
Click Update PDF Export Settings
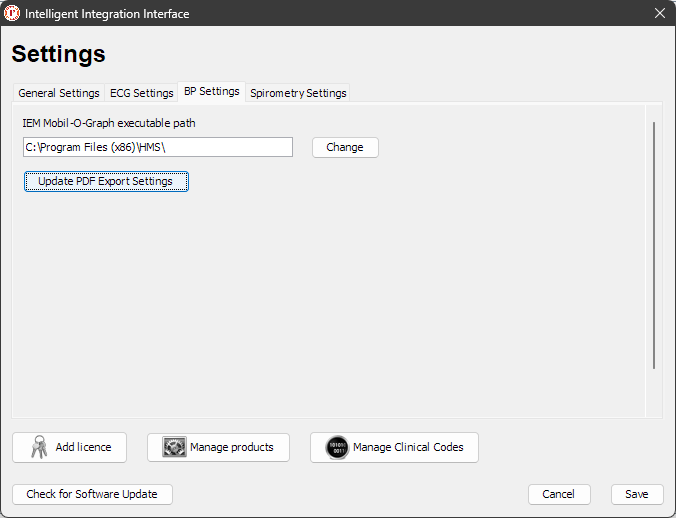106,181
